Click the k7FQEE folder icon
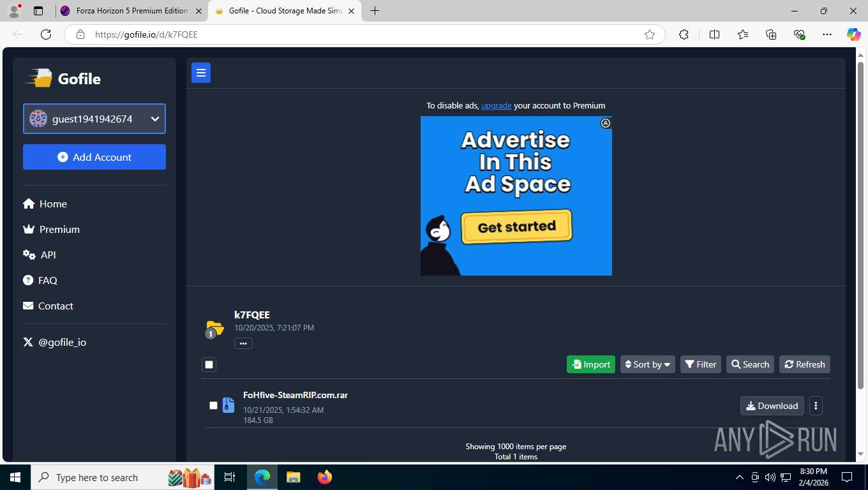Screen dimensions: 868x490 click(x=214, y=329)
